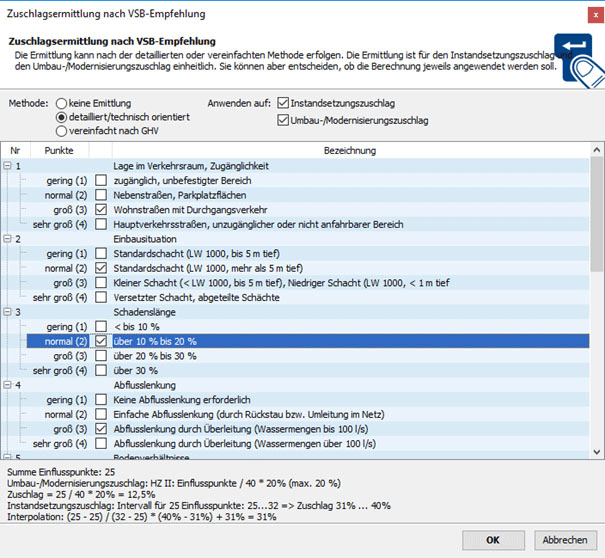Select row text 'über 10 % bis 20 %'
This screenshot has width=605, height=558.
click(155, 342)
